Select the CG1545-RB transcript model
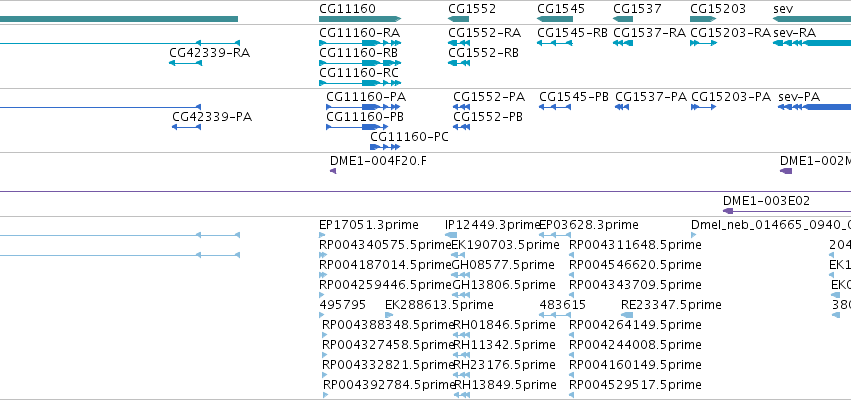The width and height of the screenshot is (851, 400). pyautogui.click(x=555, y=43)
